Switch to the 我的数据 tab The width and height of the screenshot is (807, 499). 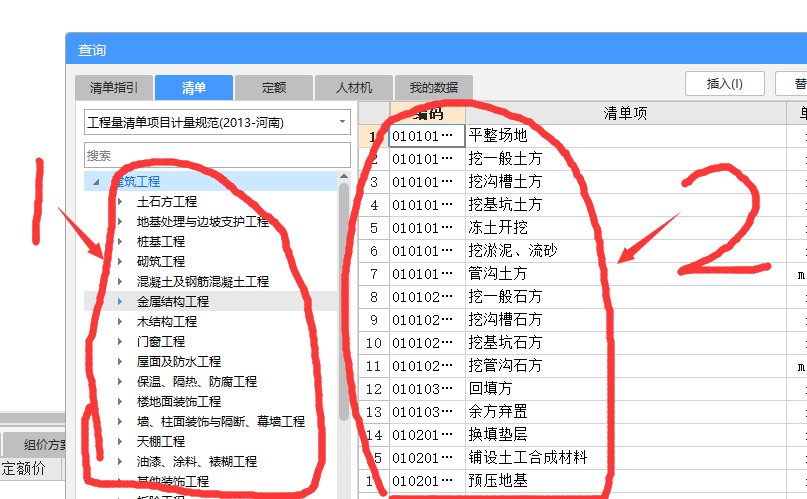[434, 87]
